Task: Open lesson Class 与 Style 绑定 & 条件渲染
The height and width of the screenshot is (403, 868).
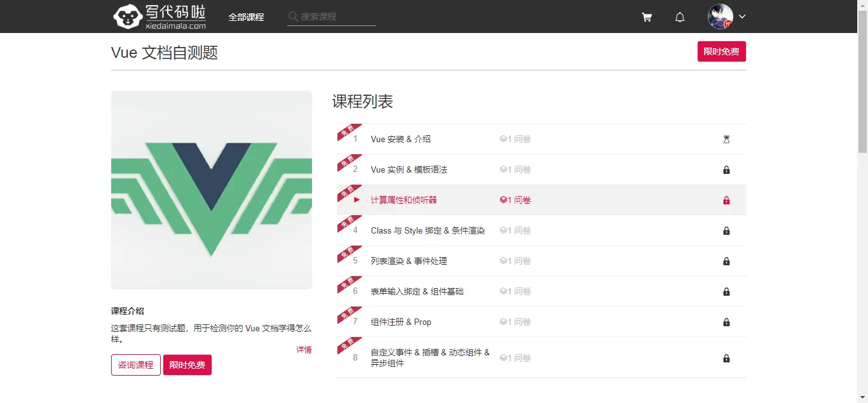Action: (x=428, y=230)
